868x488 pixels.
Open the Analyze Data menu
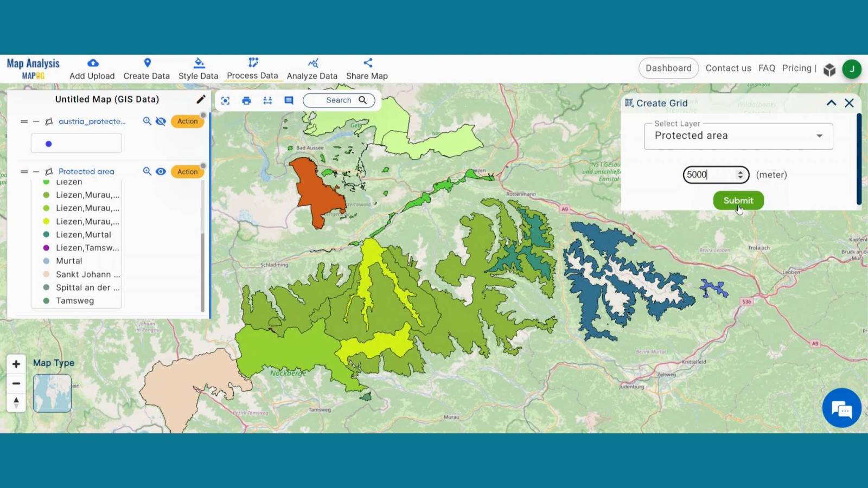(312, 69)
